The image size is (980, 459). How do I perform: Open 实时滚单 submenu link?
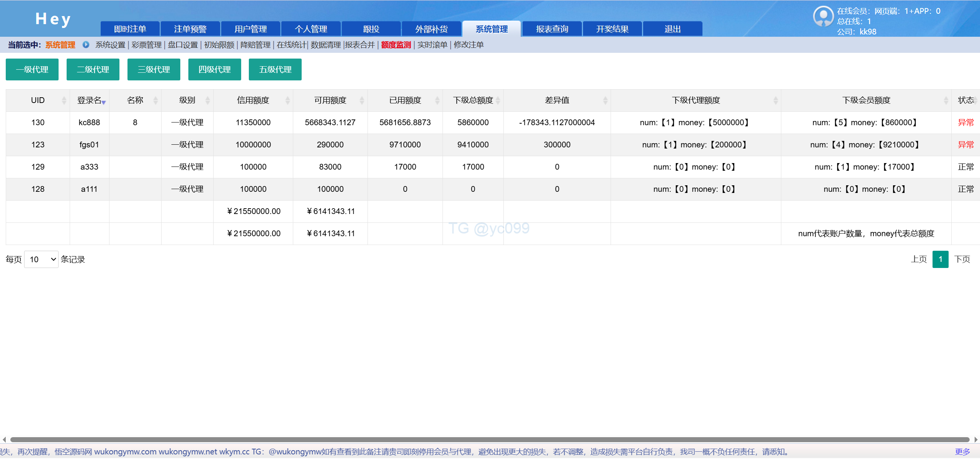pos(432,45)
